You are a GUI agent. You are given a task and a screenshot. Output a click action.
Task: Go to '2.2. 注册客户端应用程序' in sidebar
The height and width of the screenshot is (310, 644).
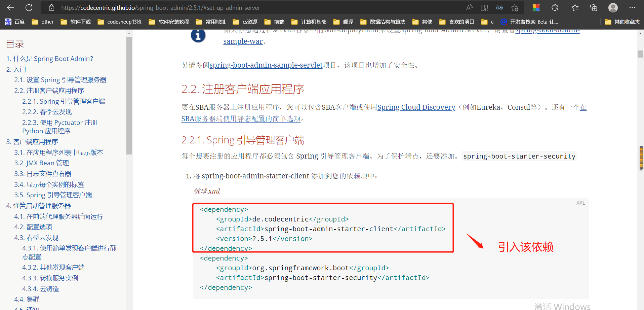(49, 91)
